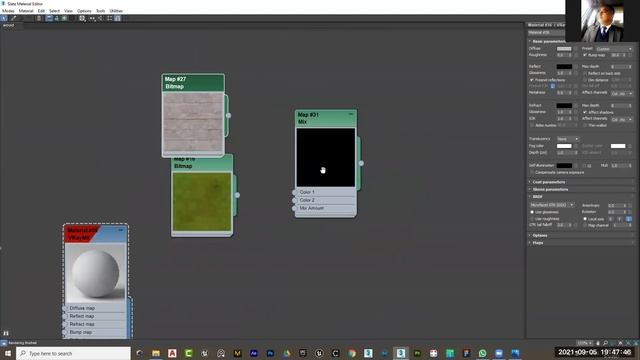Select the Map channel radio button
Viewport: 640px width, 360px height.
585,225
